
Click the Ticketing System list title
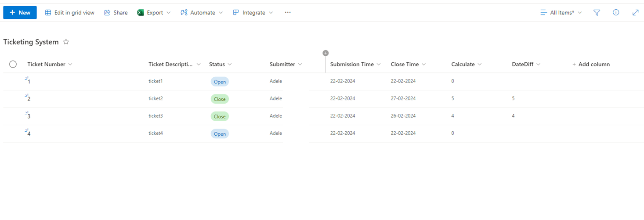[31, 42]
